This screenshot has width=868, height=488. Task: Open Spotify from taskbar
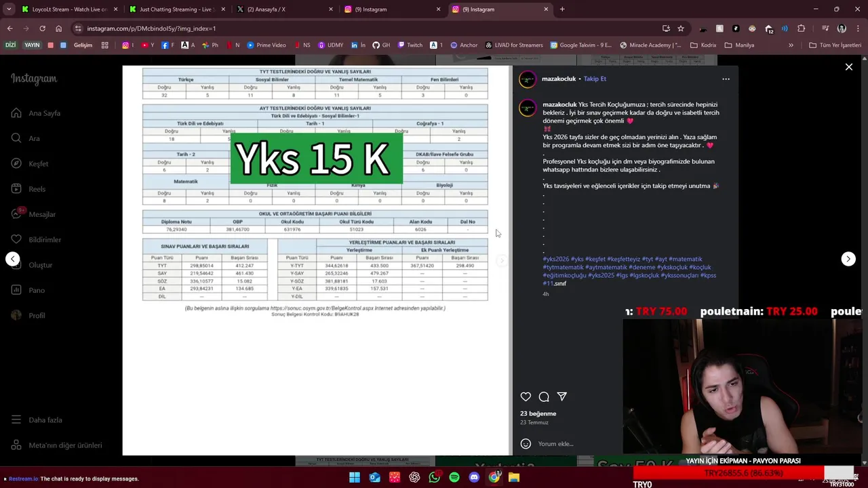coord(454,477)
